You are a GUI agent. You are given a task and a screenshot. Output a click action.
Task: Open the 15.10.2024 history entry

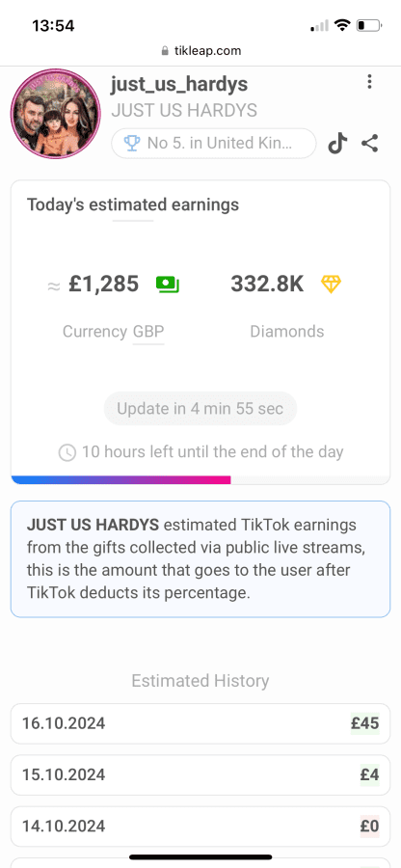[200, 775]
